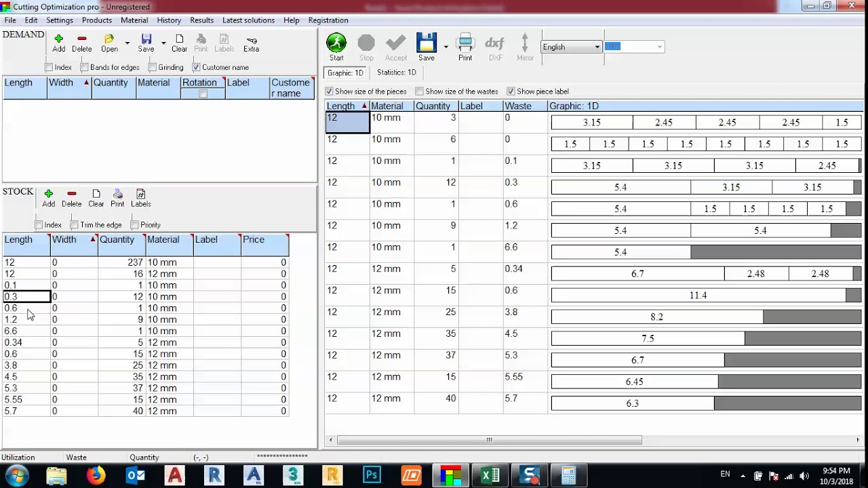Expand the Open button dropdown arrow
This screenshot has width=868, height=488.
point(127,43)
